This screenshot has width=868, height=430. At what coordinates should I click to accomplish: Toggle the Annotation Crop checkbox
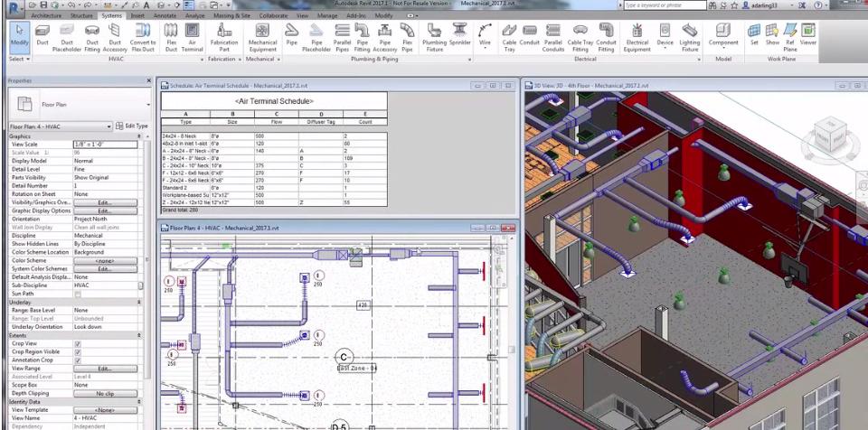(x=78, y=360)
